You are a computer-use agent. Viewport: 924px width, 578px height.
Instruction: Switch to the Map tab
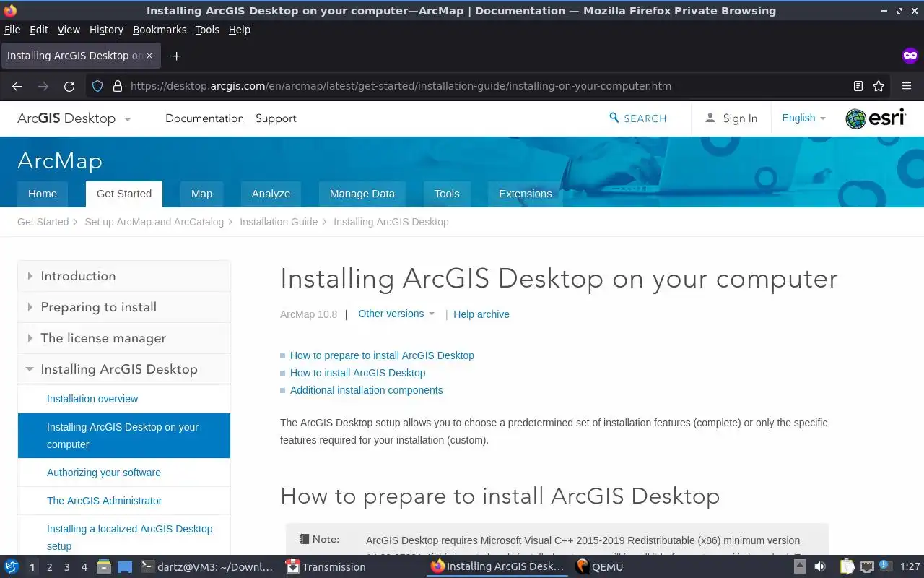pos(202,194)
